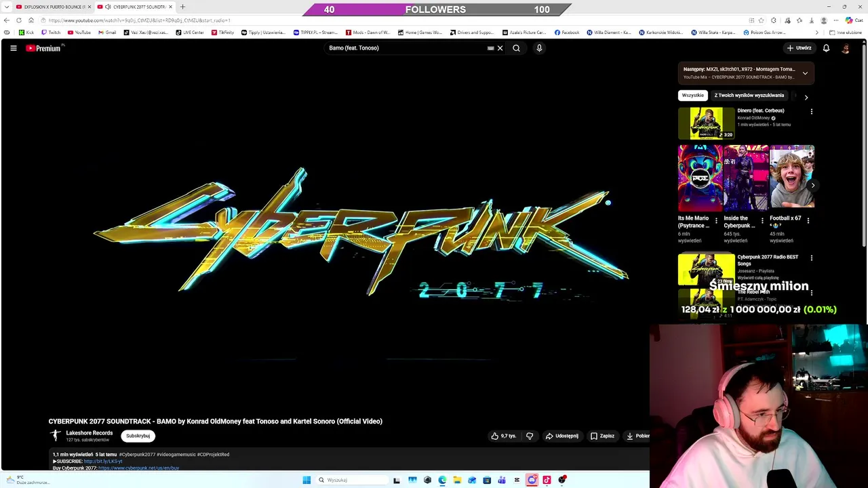This screenshot has height=488, width=868.
Task: Open options for Inside the Cyberpunk short
Action: coord(762,220)
